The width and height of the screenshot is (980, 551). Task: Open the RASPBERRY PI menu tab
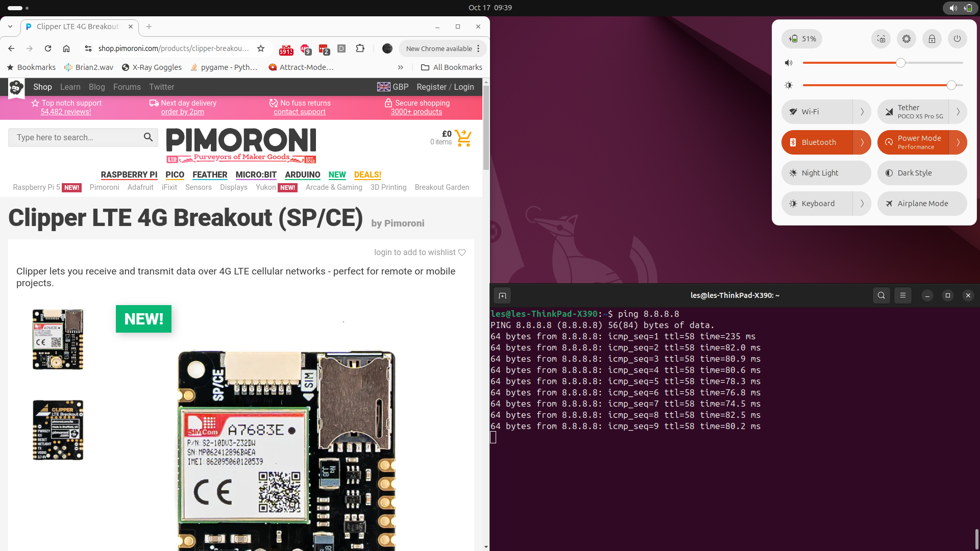pos(128,174)
